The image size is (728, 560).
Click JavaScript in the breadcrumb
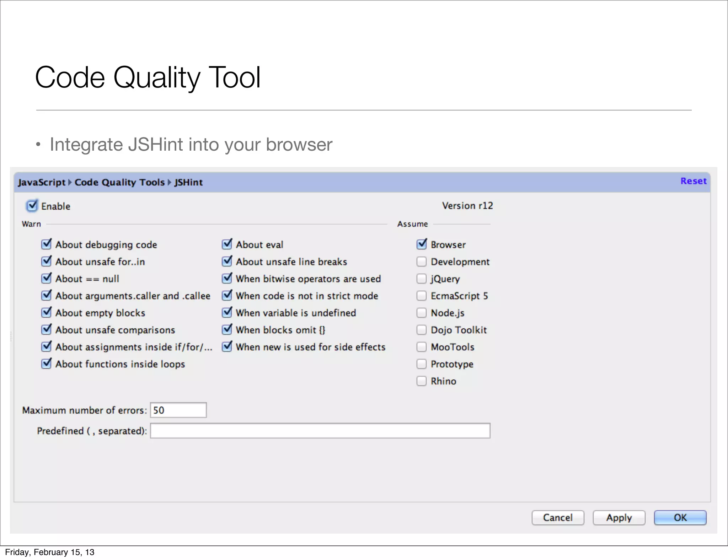tap(42, 182)
